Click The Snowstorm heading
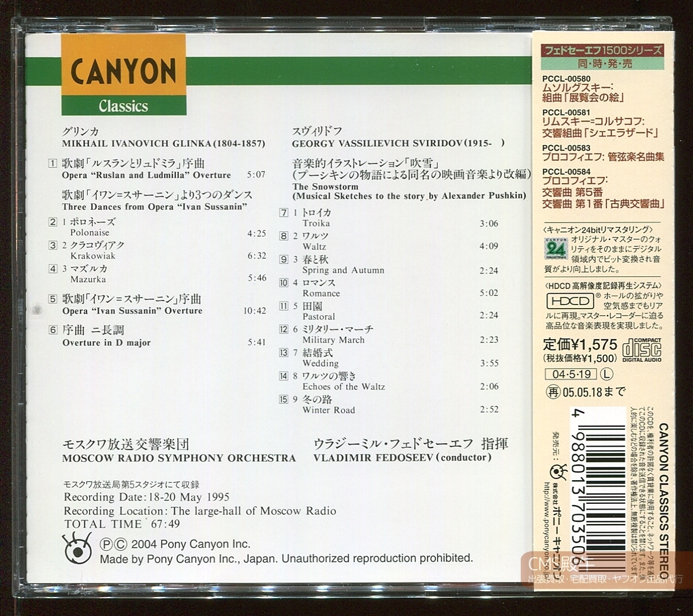The width and height of the screenshot is (693, 616). tap(325, 187)
